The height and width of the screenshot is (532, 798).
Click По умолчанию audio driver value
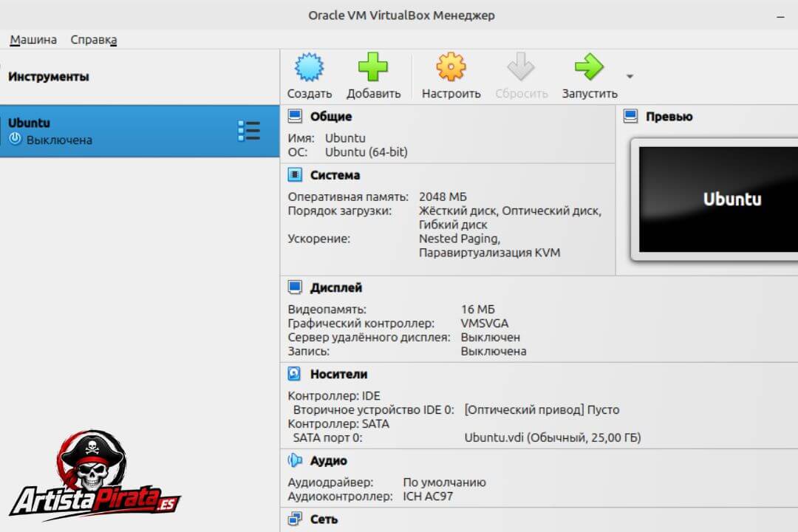point(444,482)
